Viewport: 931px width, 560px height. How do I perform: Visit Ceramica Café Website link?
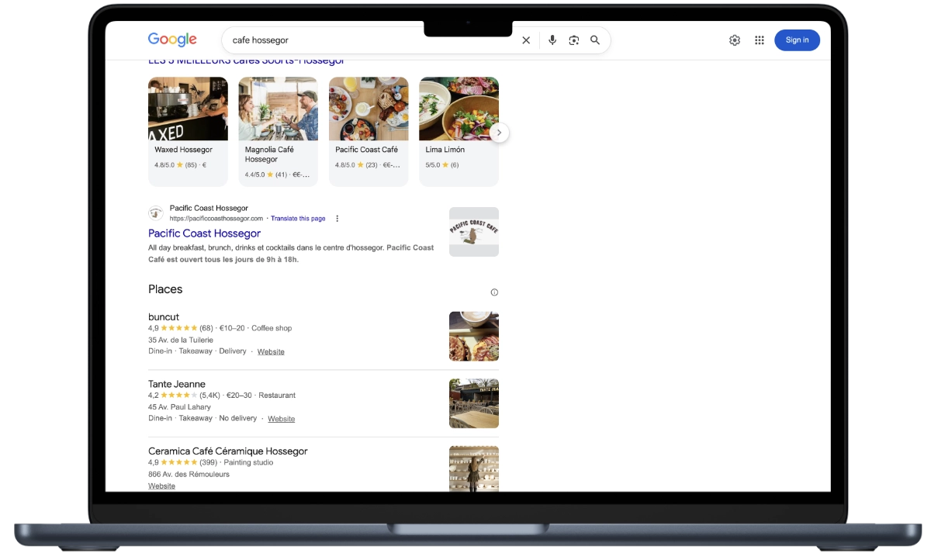(x=161, y=486)
